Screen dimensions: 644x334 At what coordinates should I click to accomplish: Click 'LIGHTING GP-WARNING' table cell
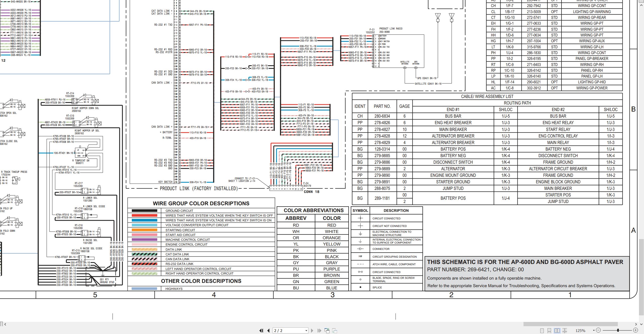[x=592, y=12]
